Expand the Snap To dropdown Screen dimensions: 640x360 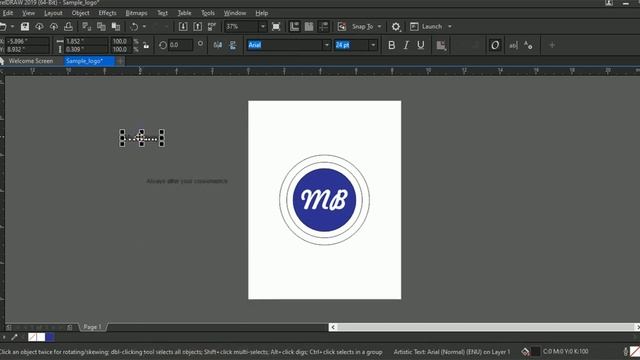[x=379, y=27]
